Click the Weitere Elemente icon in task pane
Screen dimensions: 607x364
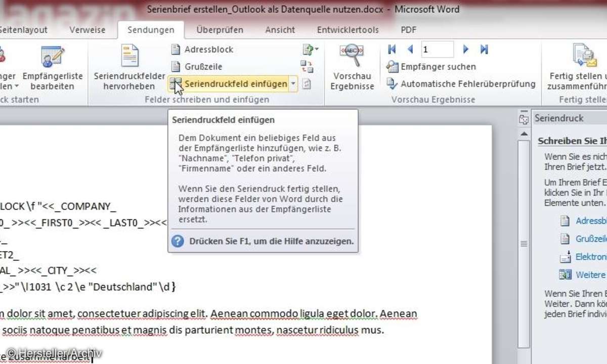pos(565,275)
